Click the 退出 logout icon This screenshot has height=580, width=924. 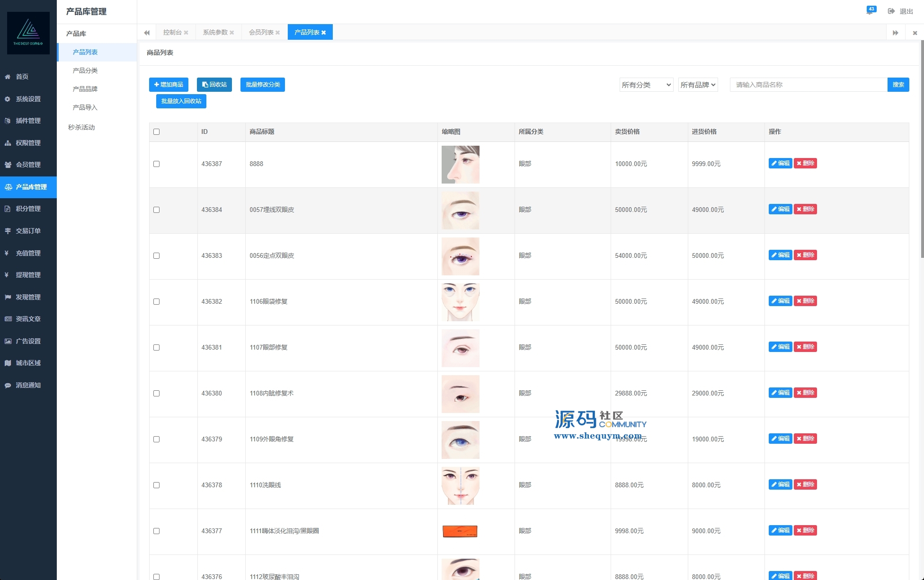891,11
